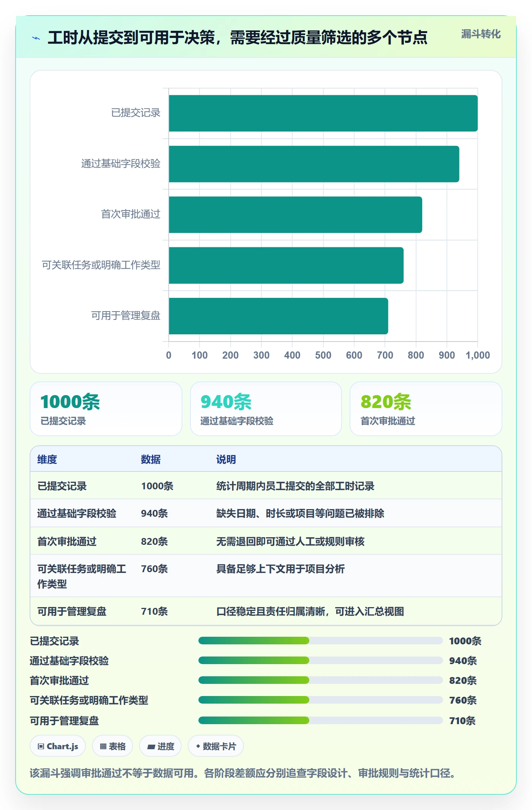The height and width of the screenshot is (810, 532).
Task: Click the 维度 column header
Action: 47,459
